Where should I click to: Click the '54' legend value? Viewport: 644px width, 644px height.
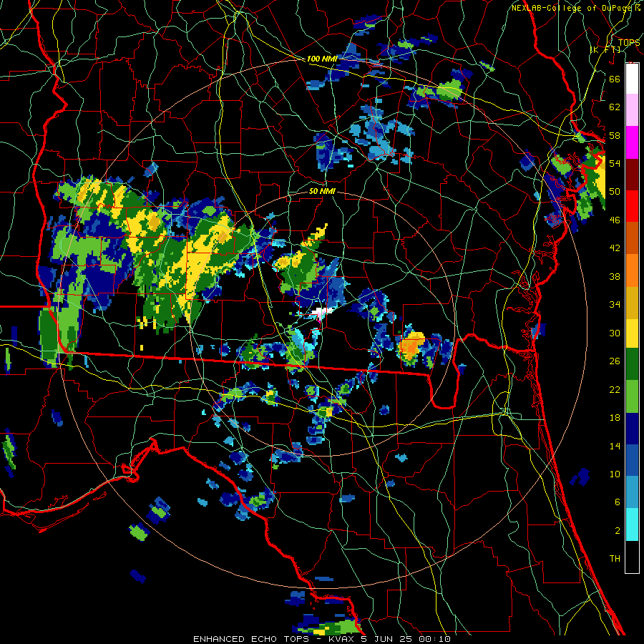click(615, 163)
